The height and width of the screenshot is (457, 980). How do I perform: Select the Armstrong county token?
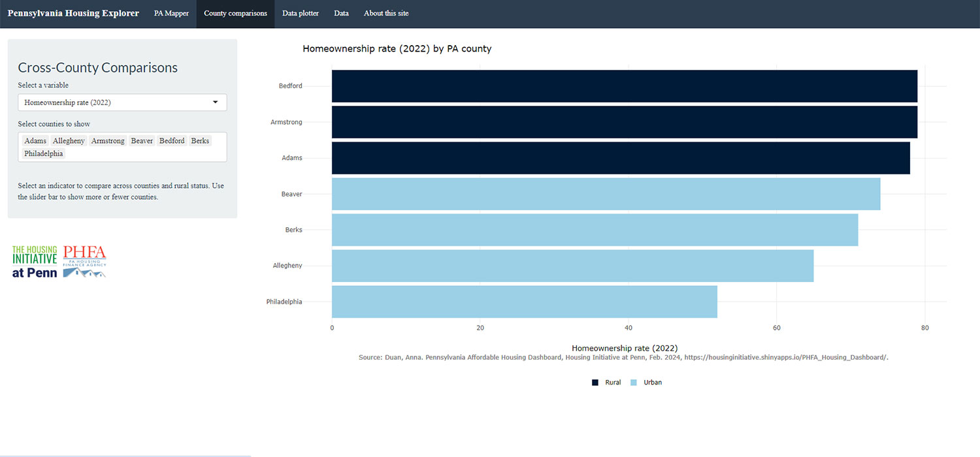(107, 140)
